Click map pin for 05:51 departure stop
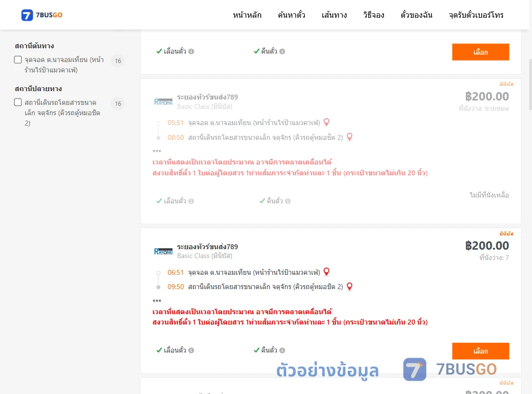 tap(327, 122)
